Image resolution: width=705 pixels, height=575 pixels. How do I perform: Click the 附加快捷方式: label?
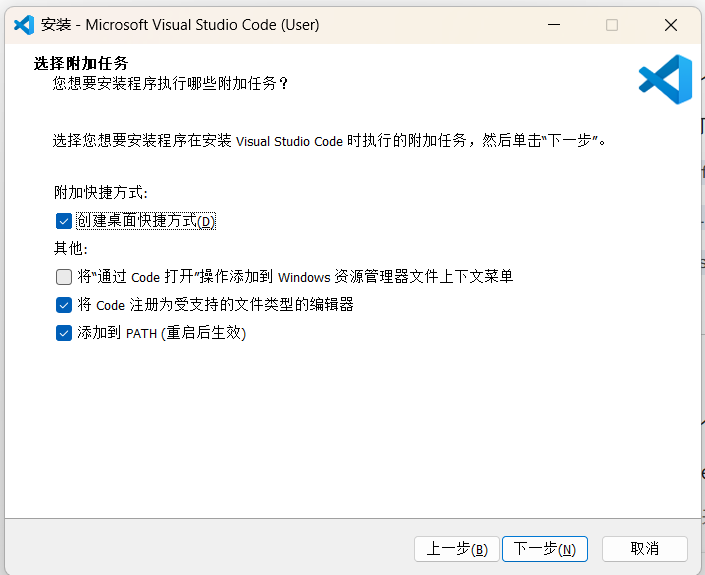point(101,192)
